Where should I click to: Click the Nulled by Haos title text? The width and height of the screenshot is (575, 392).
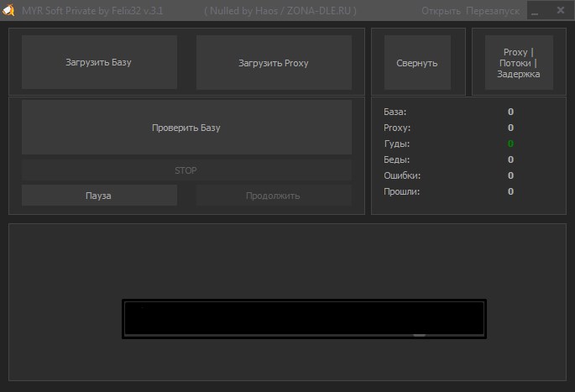click(280, 11)
